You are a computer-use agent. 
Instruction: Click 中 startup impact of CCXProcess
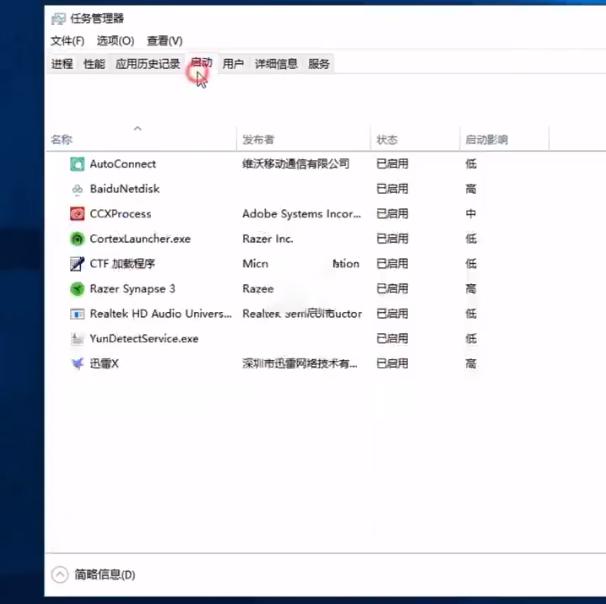pos(471,214)
